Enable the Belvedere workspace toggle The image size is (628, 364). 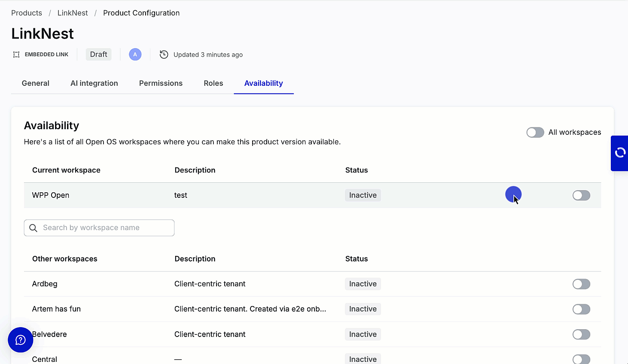(x=581, y=334)
